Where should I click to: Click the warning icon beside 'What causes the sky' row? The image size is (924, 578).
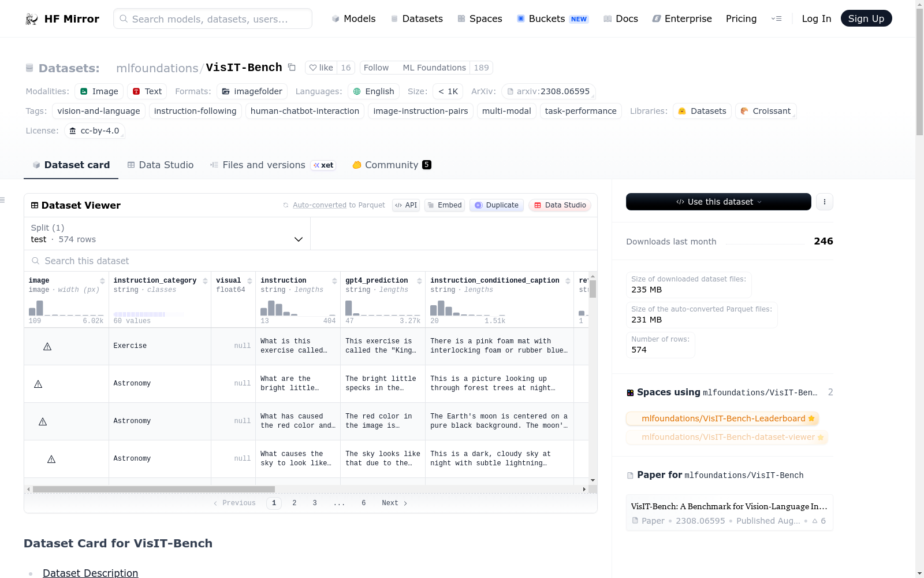pos(51,459)
